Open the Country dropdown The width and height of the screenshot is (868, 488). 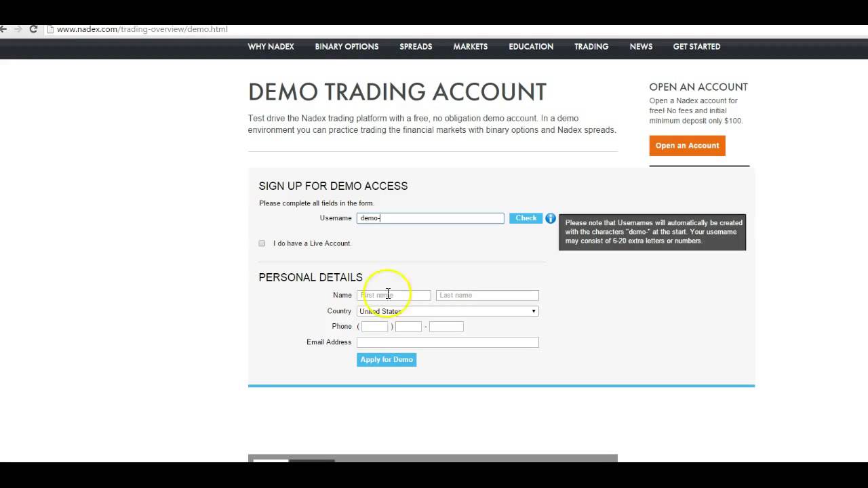[x=448, y=311]
